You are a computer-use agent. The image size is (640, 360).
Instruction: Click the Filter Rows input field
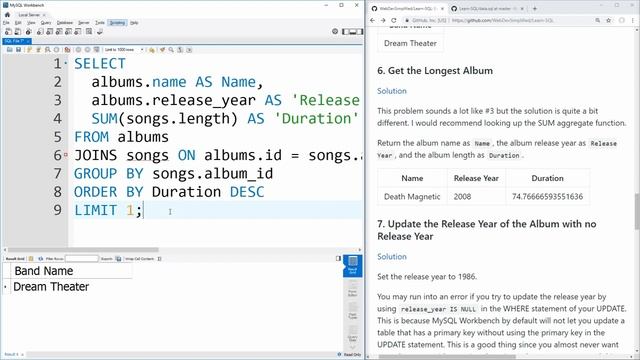[x=82, y=259]
